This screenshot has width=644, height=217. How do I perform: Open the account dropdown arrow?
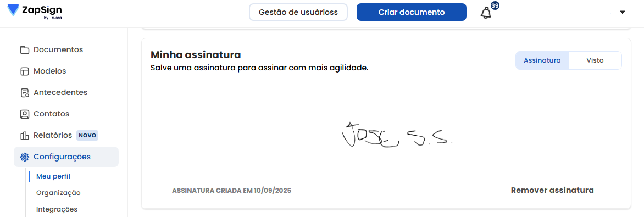(x=622, y=12)
